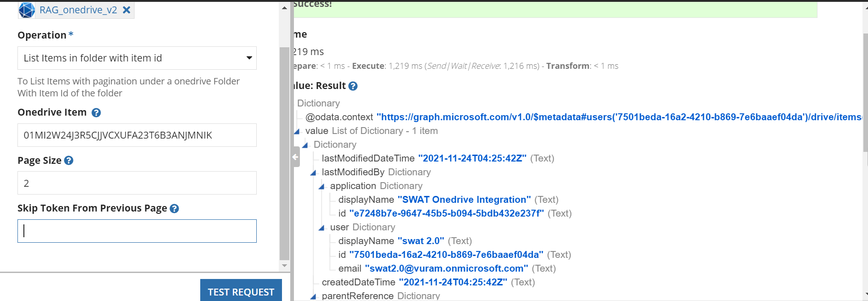Remove the RAG_onedrive_v2 integration selection
This screenshot has height=301, width=868.
(x=127, y=10)
